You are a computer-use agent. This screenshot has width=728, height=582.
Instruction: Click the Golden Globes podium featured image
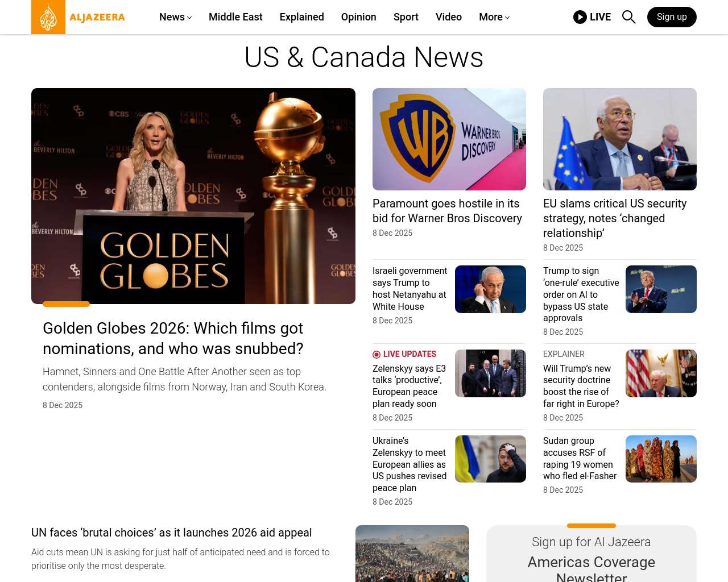click(x=193, y=196)
